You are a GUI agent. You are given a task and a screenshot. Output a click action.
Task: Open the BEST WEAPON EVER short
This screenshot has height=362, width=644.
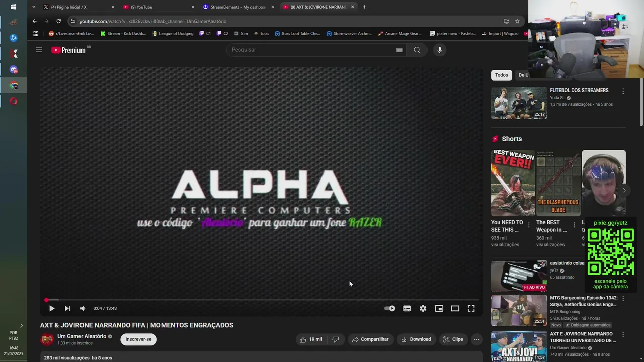pos(513,183)
